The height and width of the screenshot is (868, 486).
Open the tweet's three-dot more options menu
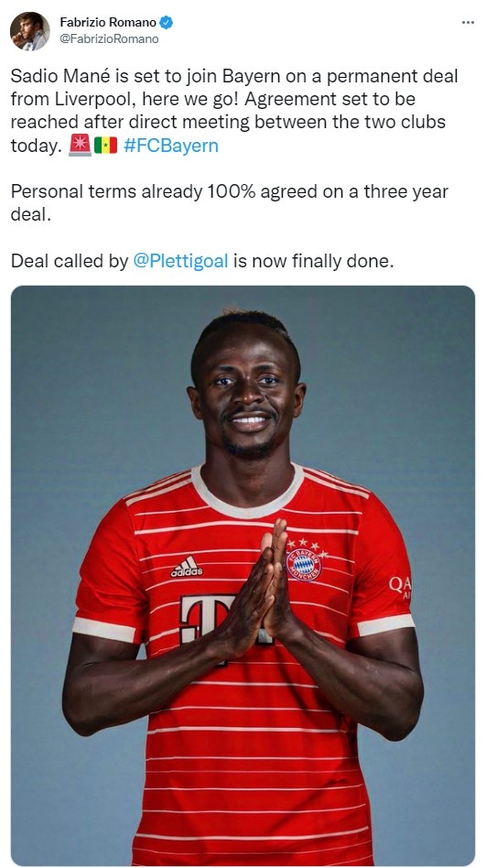point(468,23)
